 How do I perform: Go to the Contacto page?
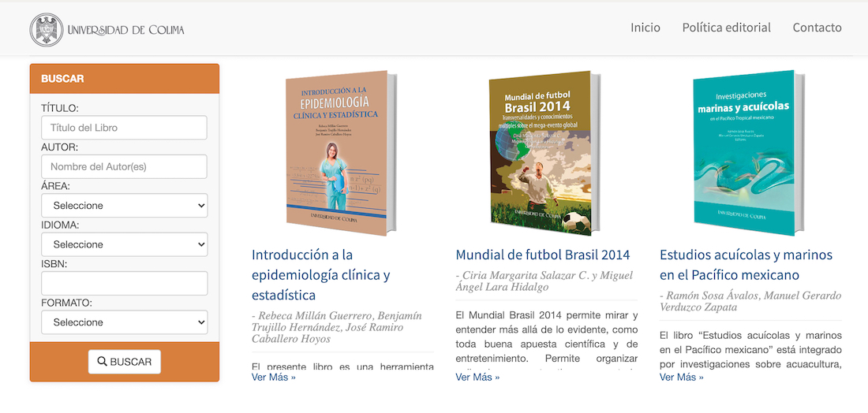point(817,28)
